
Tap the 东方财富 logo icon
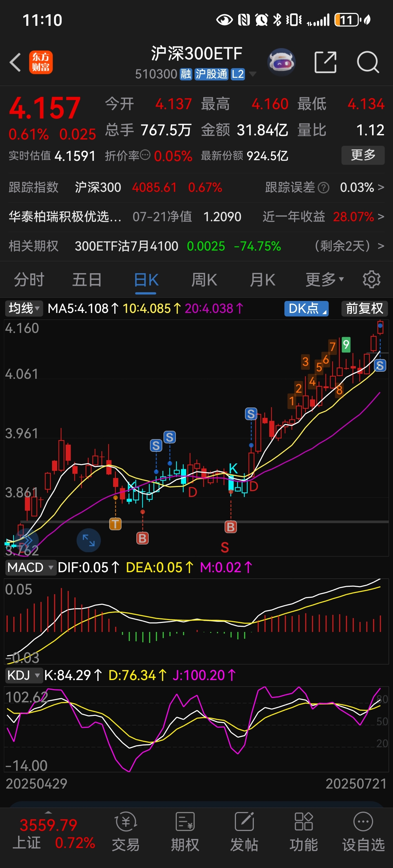[x=41, y=62]
